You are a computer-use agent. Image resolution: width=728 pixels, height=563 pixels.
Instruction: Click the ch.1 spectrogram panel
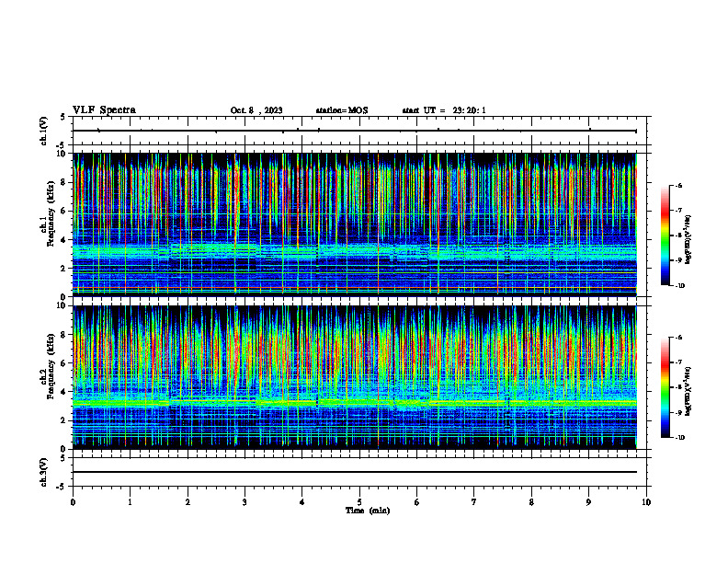click(355, 224)
